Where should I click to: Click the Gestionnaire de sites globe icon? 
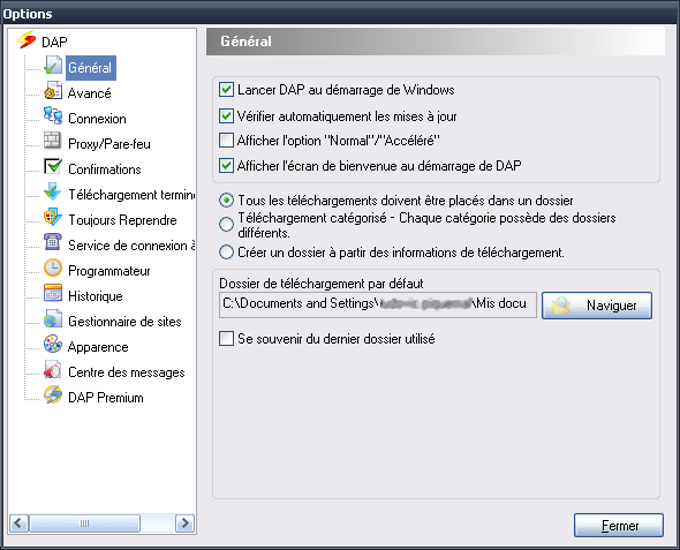click(x=52, y=319)
